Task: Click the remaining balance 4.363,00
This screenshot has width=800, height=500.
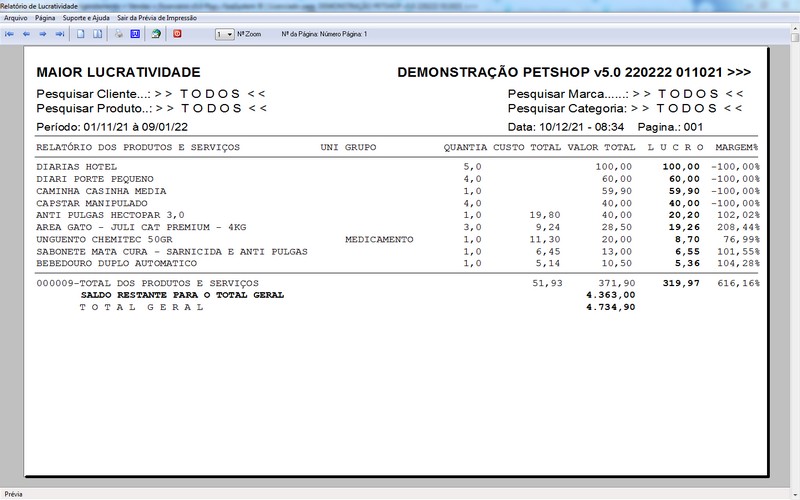Action: (x=611, y=295)
